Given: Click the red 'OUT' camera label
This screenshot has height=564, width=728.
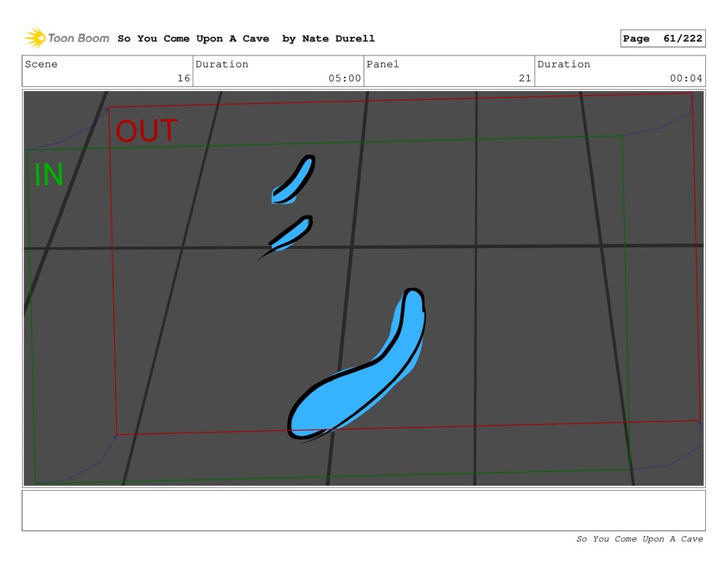Looking at the screenshot, I should click(x=146, y=131).
